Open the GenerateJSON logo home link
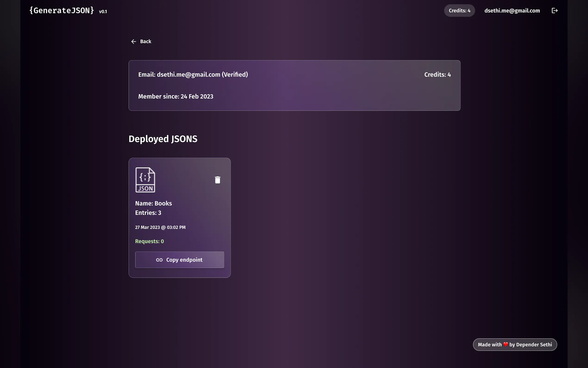Screen dimensions: 588x368 (62, 10)
